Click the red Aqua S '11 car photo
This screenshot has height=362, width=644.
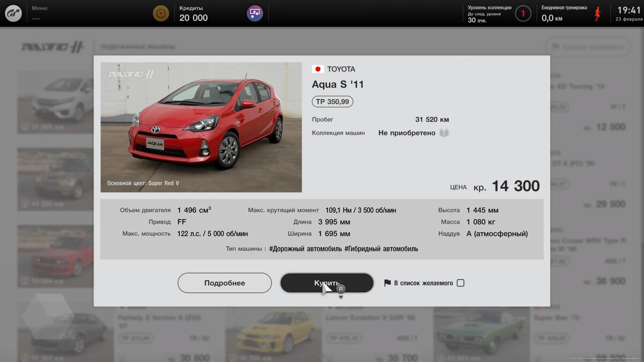[201, 128]
